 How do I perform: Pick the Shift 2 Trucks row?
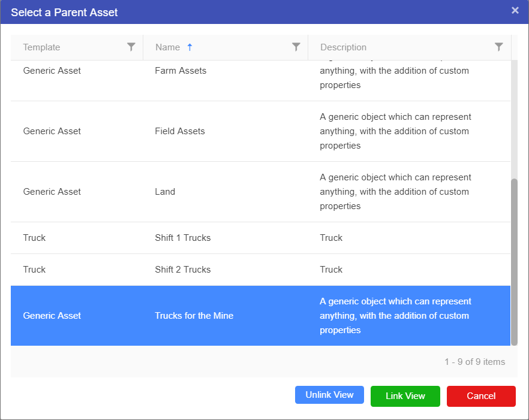(183, 270)
